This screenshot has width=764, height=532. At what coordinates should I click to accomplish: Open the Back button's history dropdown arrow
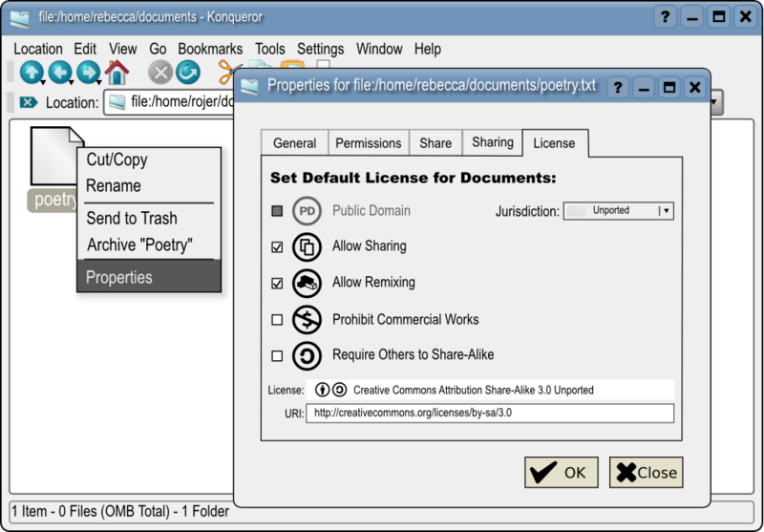[71, 82]
